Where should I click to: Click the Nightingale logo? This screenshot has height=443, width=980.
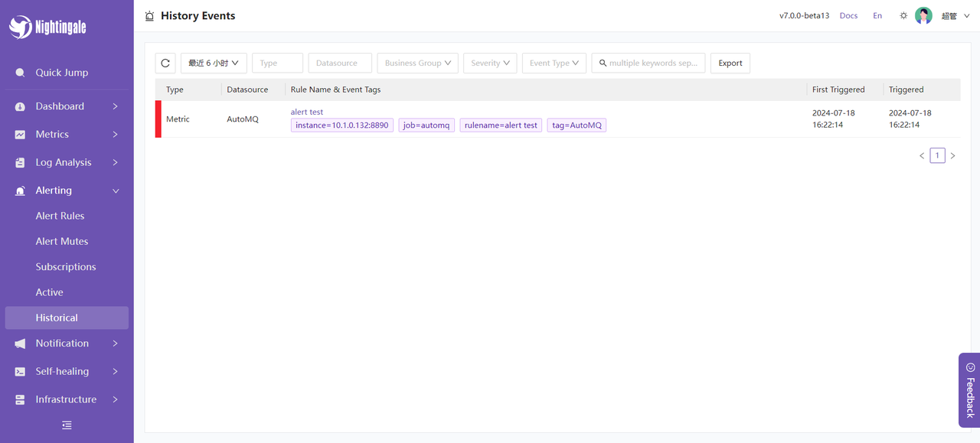[47, 27]
